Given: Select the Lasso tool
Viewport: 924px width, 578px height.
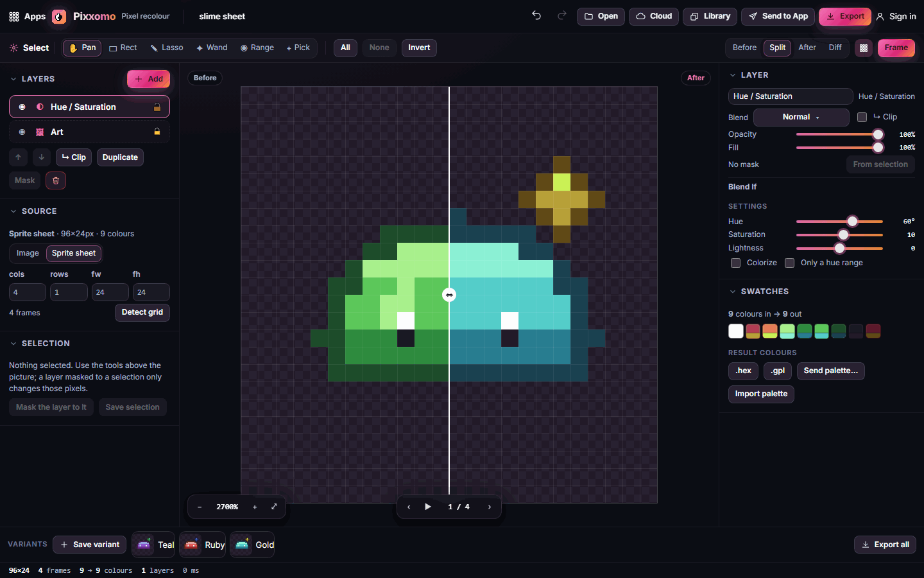Looking at the screenshot, I should 167,48.
